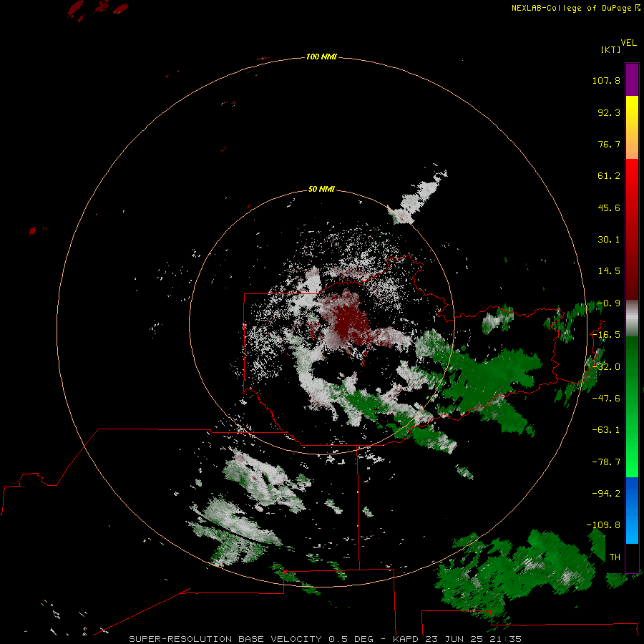
Task: Click the 30.1 velocity scale value
Action: pyautogui.click(x=609, y=240)
